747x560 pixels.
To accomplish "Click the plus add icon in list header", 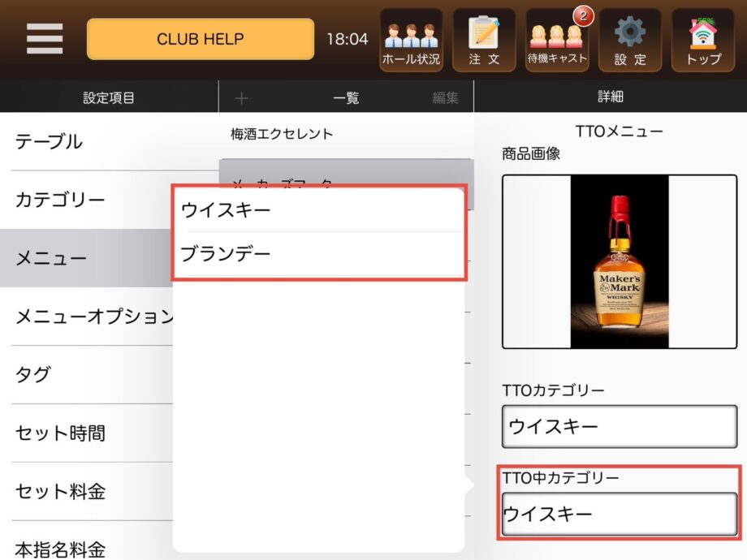I will coord(240,98).
